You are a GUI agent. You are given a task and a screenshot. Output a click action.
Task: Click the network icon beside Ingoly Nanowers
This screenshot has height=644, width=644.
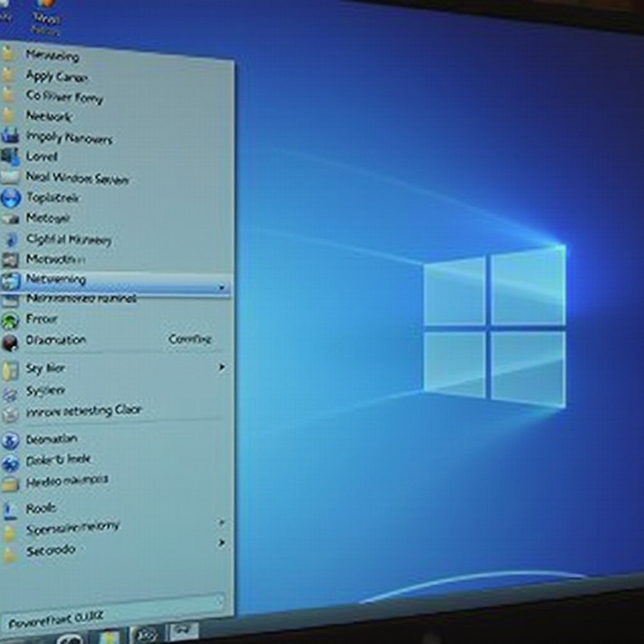click(x=9, y=136)
